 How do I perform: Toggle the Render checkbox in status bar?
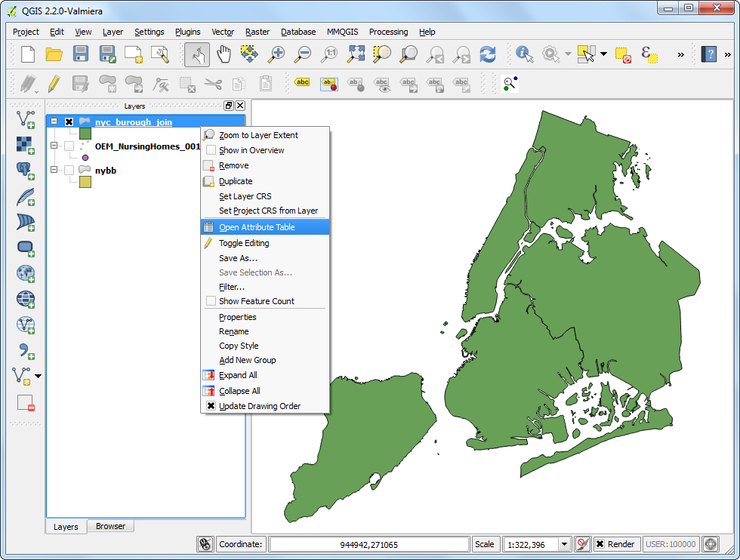click(600, 544)
